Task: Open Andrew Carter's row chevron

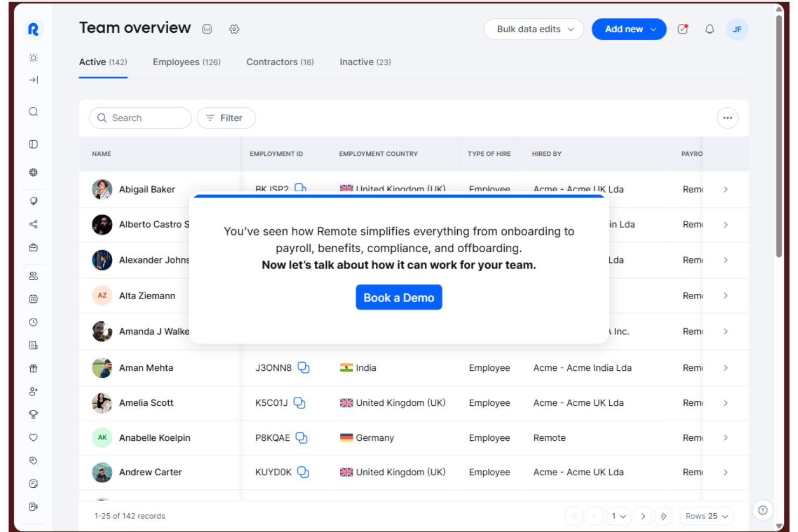Action: (x=726, y=472)
